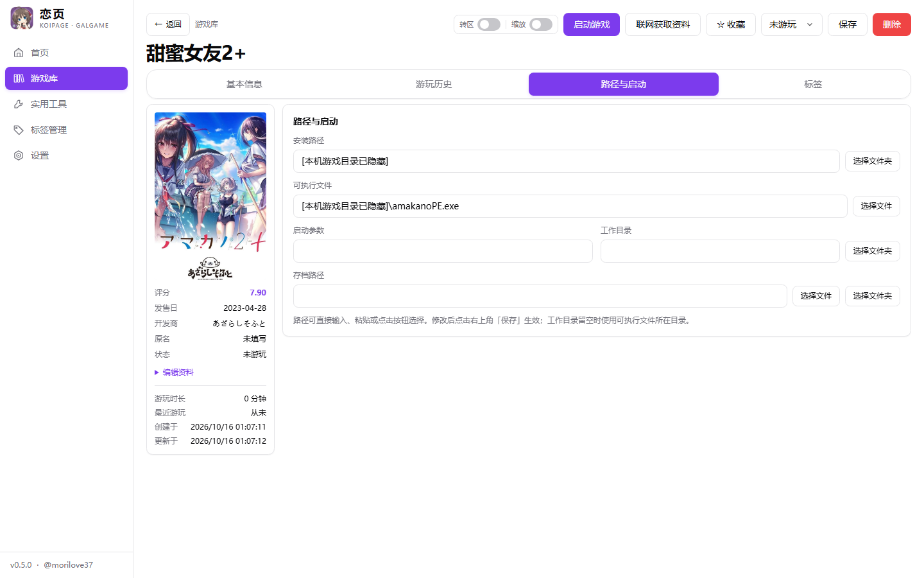Go back with the ← 返回 button
This screenshot has height=578, width=924.
[x=168, y=24]
